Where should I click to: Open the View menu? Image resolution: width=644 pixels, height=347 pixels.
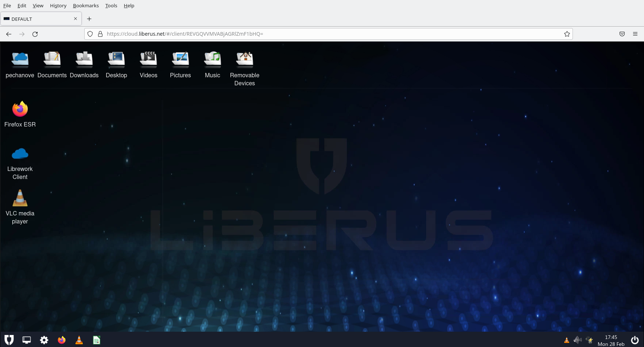click(38, 5)
